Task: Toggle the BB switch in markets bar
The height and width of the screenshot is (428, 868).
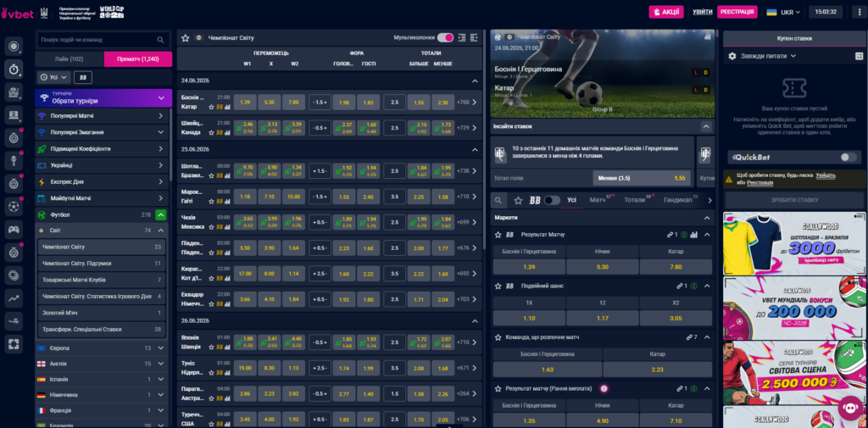Action: [552, 200]
